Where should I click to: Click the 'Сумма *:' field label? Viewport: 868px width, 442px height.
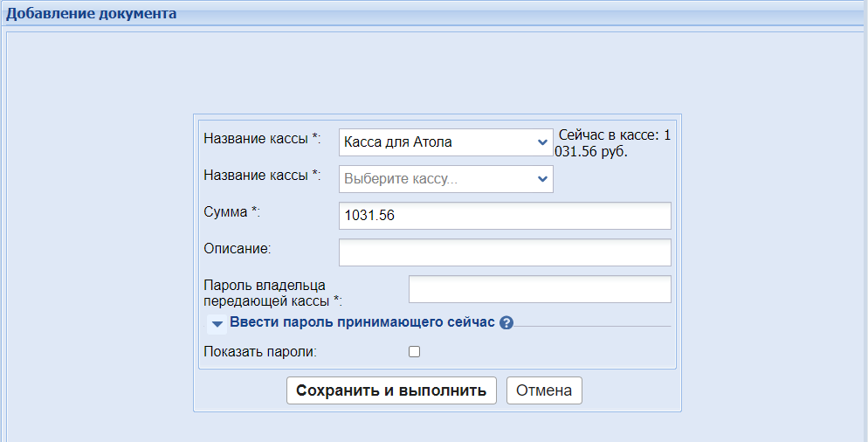pyautogui.click(x=232, y=211)
